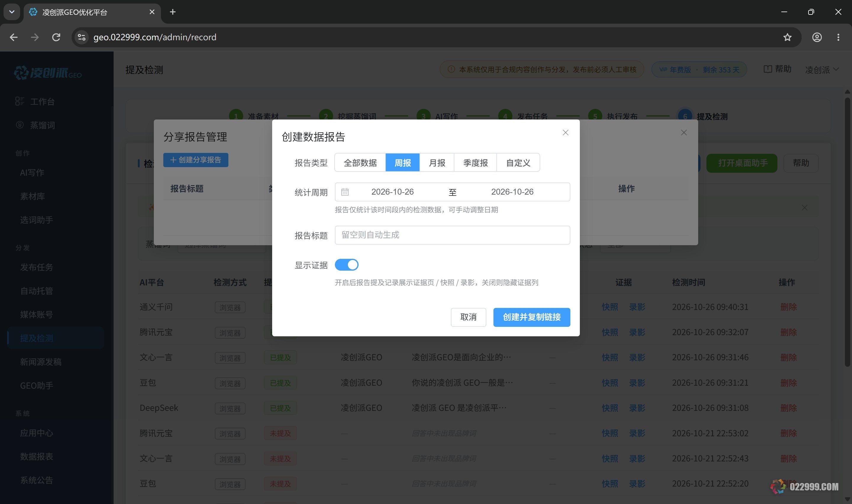Open 蒸馏词 in the sidebar
Viewport: 852px width, 504px height.
pyautogui.click(x=42, y=125)
